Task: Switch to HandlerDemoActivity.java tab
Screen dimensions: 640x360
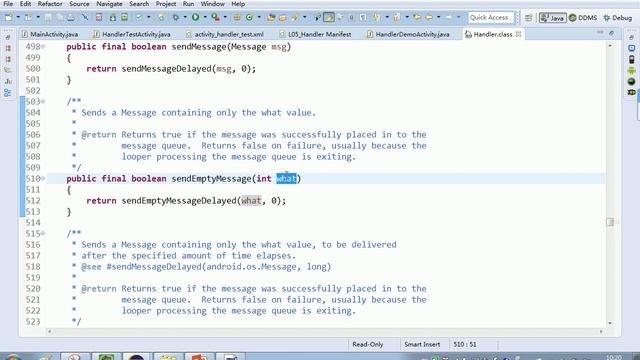Action: 408,34
